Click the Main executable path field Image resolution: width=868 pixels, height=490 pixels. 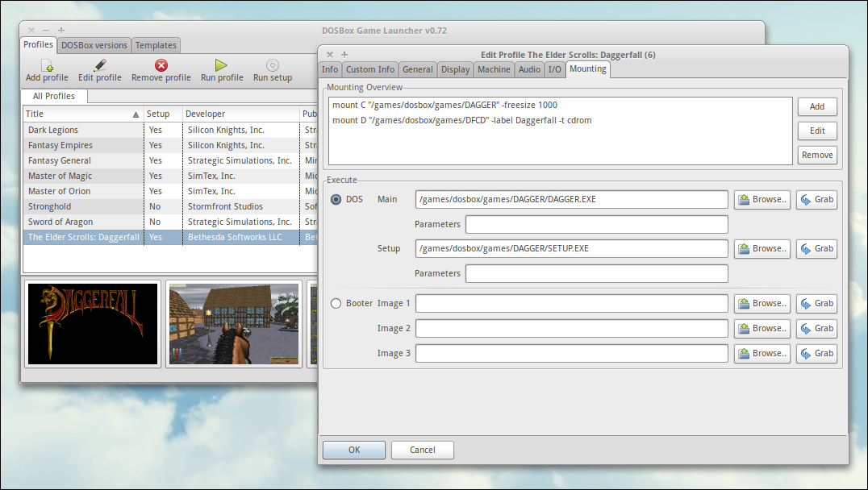click(x=572, y=200)
